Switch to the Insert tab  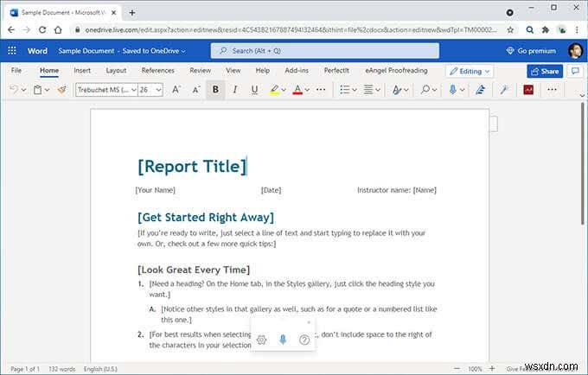[x=82, y=71]
